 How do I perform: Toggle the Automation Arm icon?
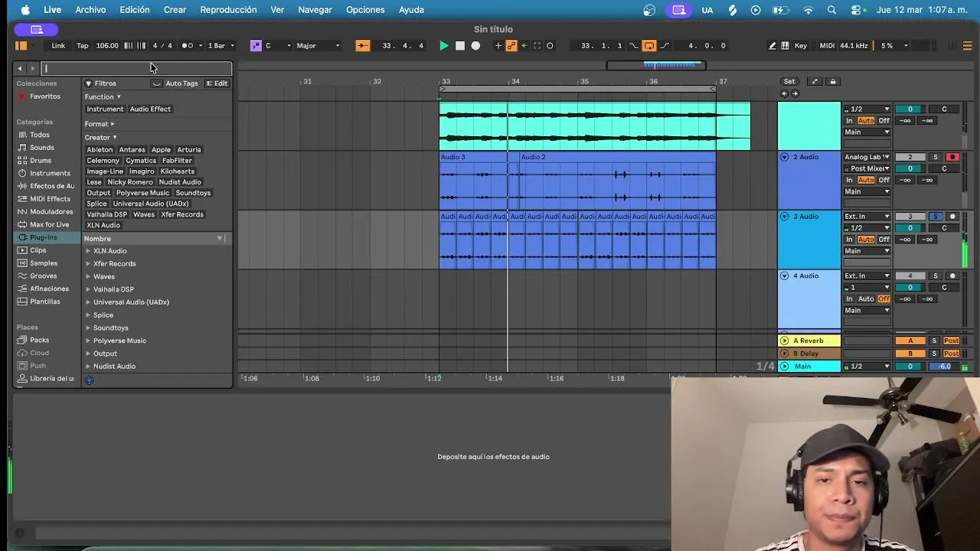click(511, 46)
